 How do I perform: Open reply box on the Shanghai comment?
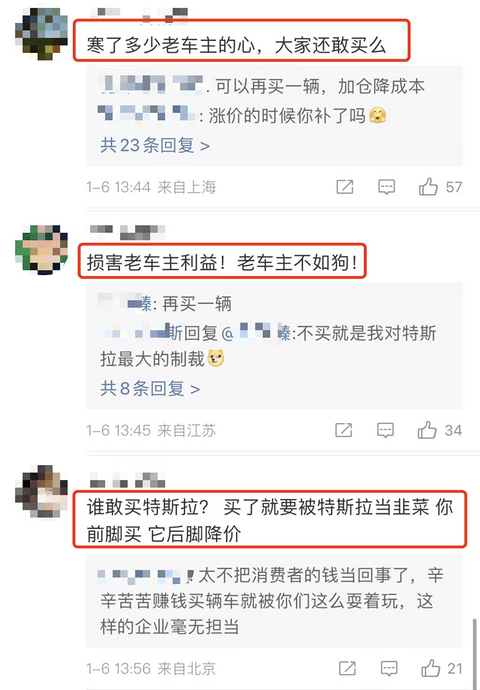pos(386,187)
